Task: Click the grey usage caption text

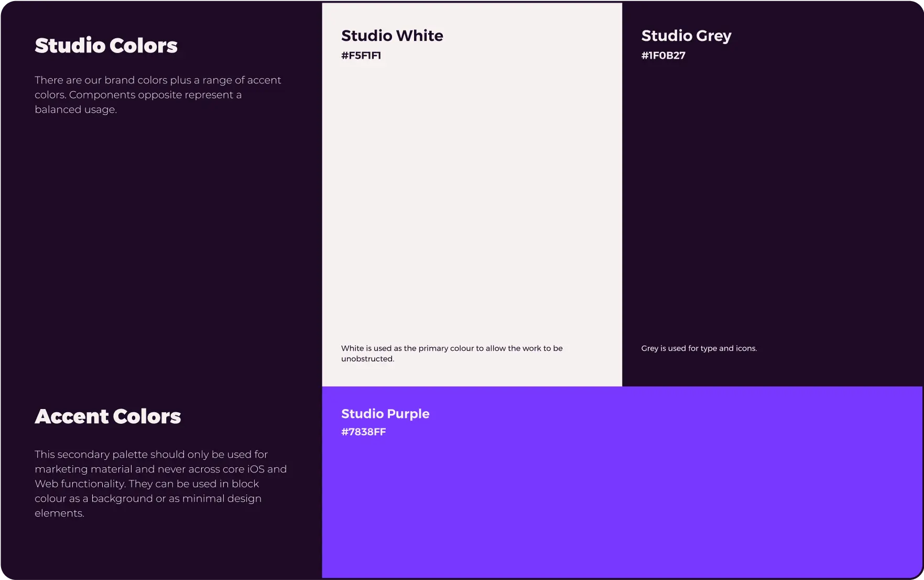Action: (x=699, y=348)
